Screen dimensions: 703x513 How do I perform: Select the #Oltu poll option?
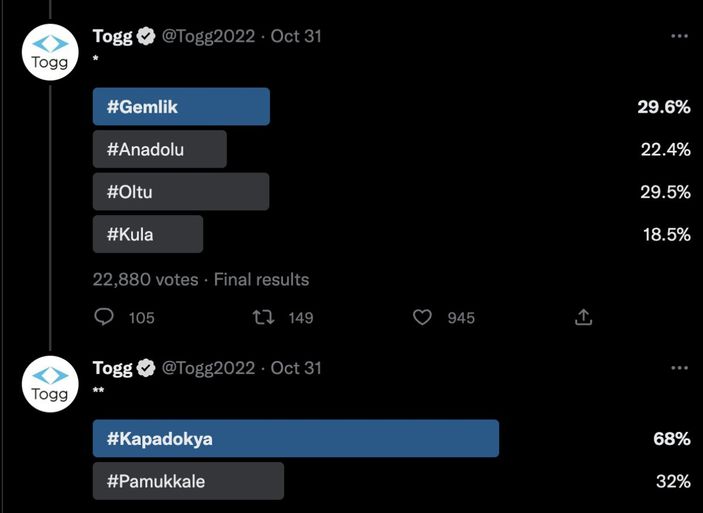181,191
